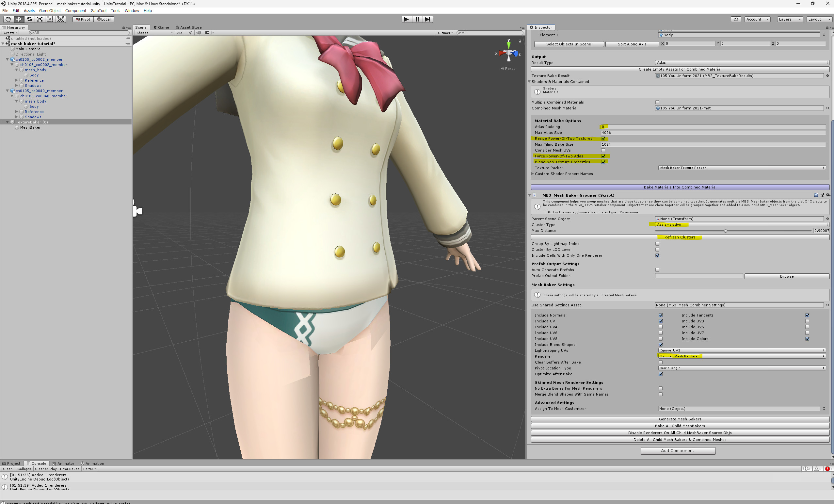
Task: Click Bake Materials Into Combined Material
Action: point(680,187)
